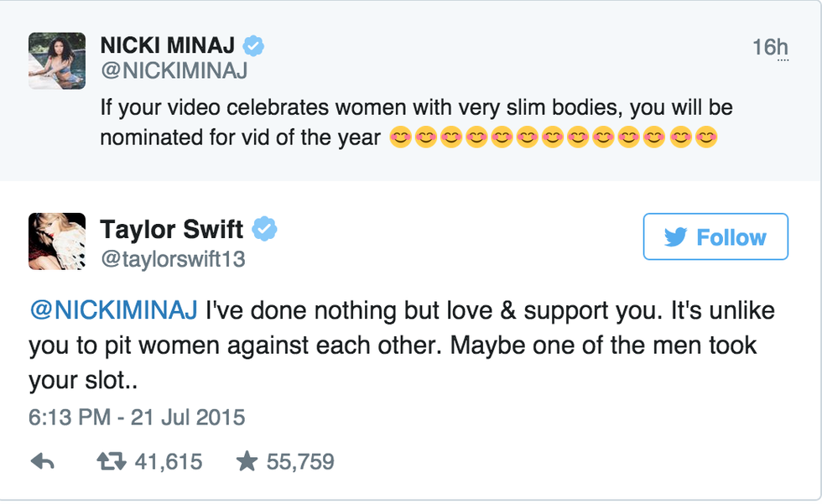Open the 6:13 PM - 21 Jul 2015 timestamp
The image size is (822, 504).
coord(137,417)
